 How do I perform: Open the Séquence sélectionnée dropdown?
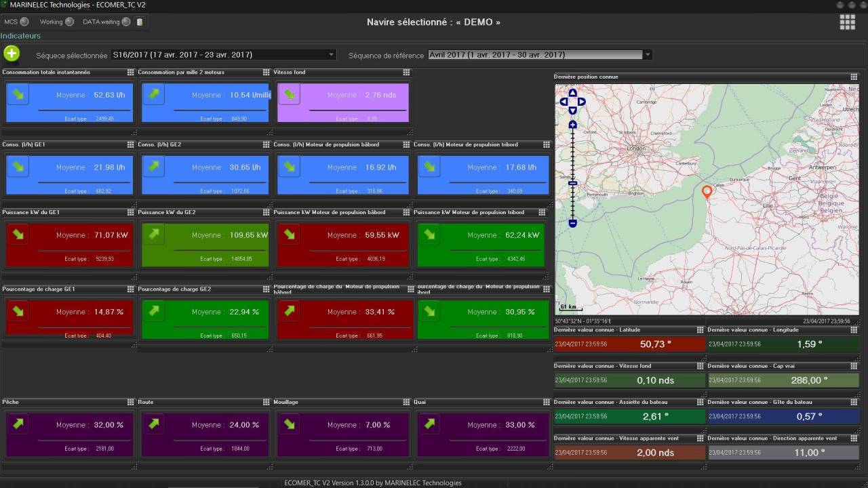coord(332,55)
